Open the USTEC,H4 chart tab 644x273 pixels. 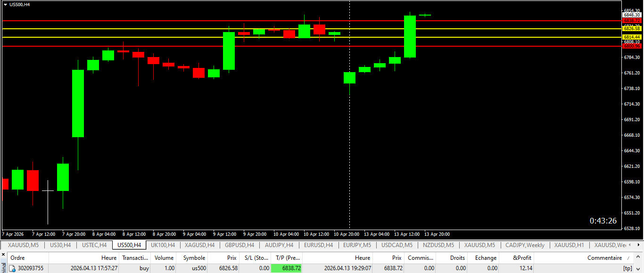coord(94,245)
